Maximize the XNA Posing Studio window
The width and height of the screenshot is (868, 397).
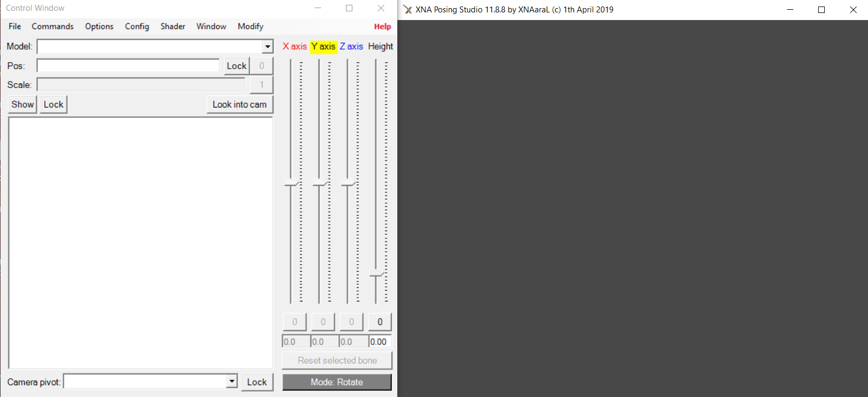click(x=822, y=10)
